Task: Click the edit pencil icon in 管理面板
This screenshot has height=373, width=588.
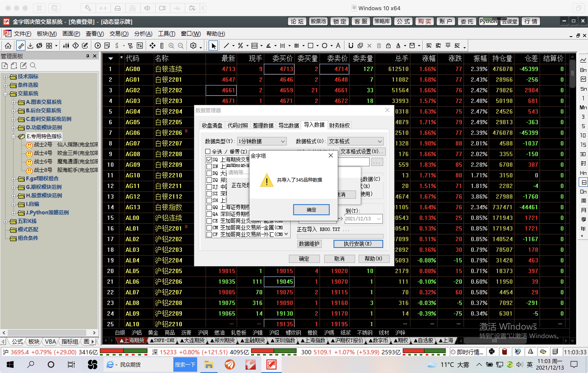Action: pyautogui.click(x=23, y=65)
